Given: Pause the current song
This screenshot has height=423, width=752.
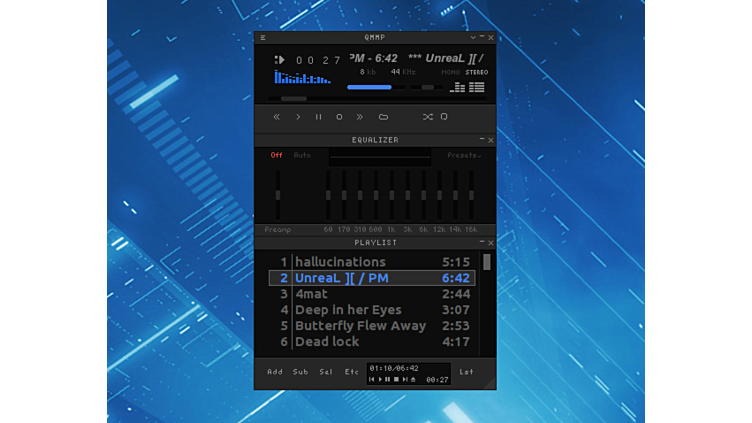Looking at the screenshot, I should coord(319,117).
